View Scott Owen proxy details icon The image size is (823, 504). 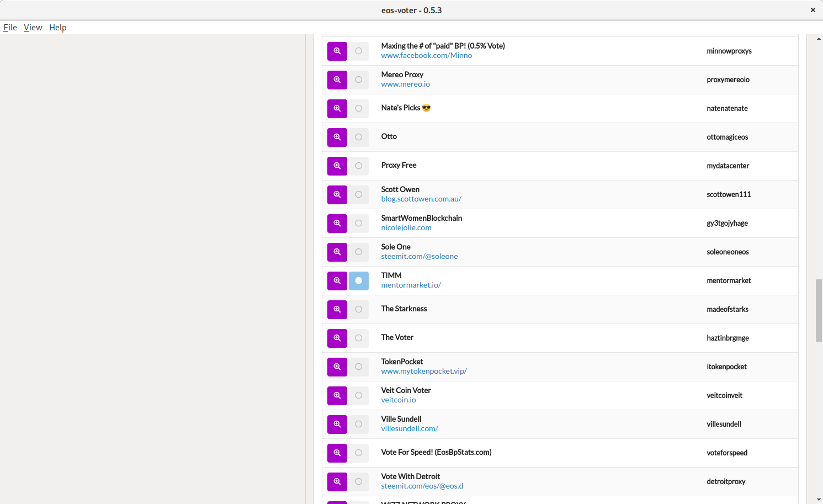337,195
